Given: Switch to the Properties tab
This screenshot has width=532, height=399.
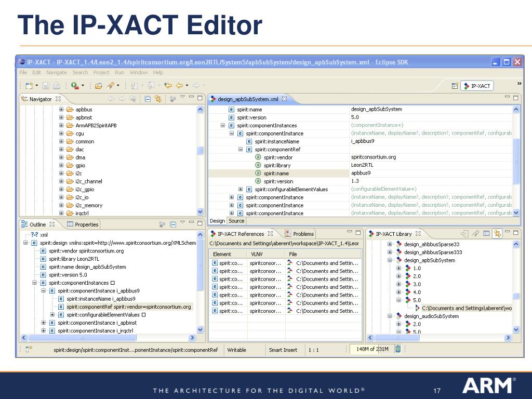Looking at the screenshot, I should pyautogui.click(x=83, y=224).
